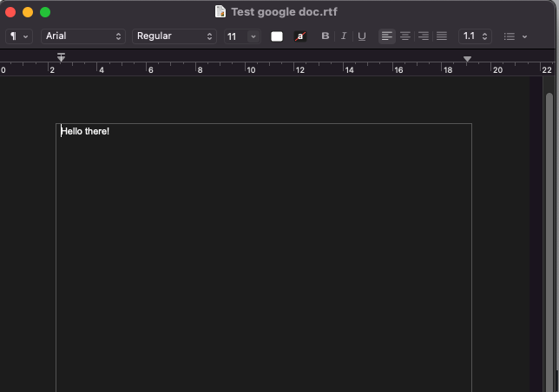Center align the text
The image size is (559, 392).
pyautogui.click(x=405, y=36)
